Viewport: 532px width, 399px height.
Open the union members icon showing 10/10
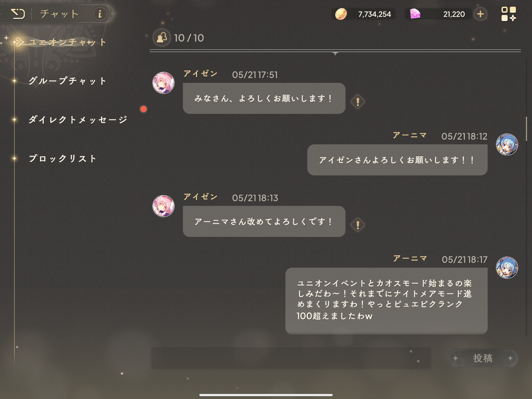pyautogui.click(x=162, y=38)
